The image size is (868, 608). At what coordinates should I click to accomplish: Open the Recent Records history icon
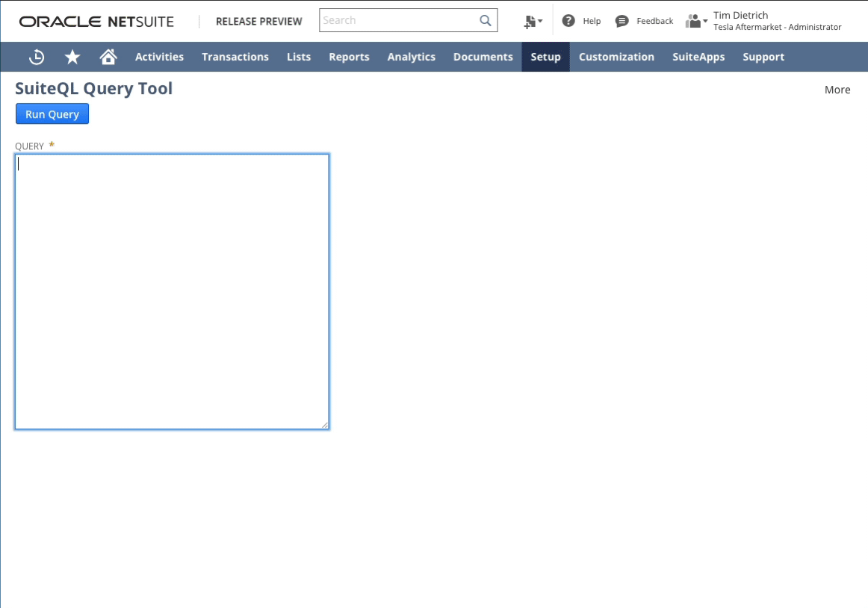36,57
